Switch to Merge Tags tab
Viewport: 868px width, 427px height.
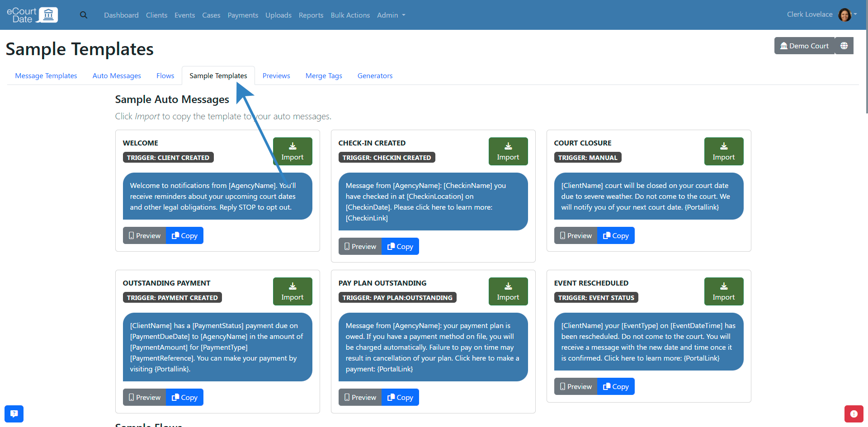(324, 75)
